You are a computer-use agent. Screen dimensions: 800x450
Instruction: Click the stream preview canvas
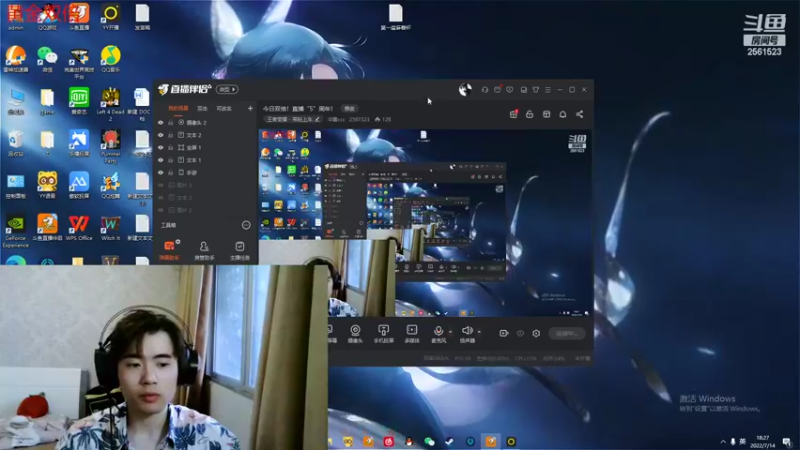coord(426,222)
